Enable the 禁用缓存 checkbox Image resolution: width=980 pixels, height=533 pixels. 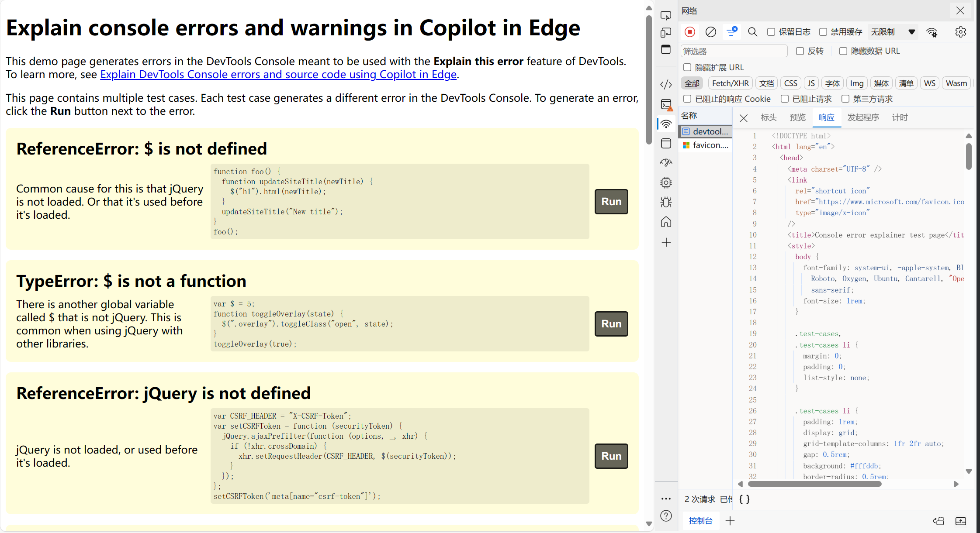pos(823,32)
